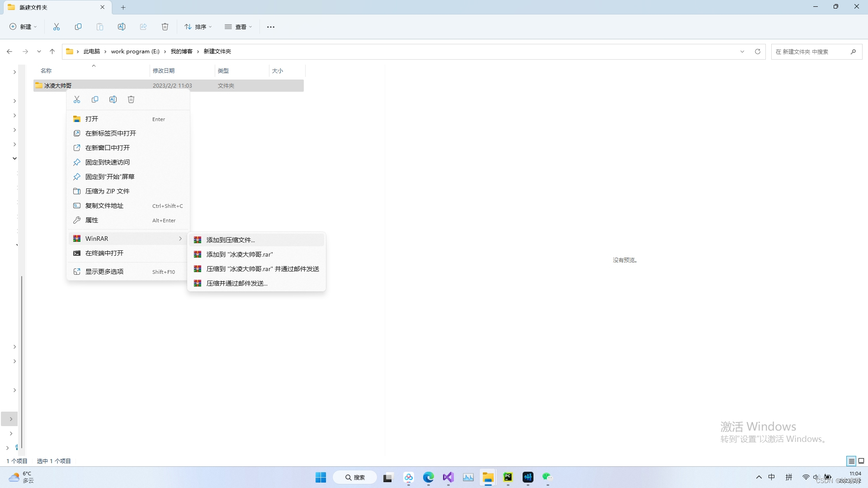Click the cut icon in context menu
The image size is (868, 488).
pos(77,99)
